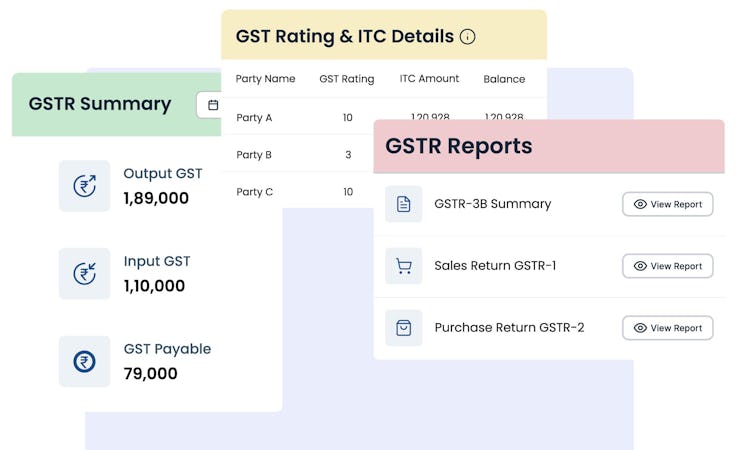Viewport: 737px width, 450px height.
Task: Click info icon beside GST Rating & ITC Details
Action: coord(467,37)
